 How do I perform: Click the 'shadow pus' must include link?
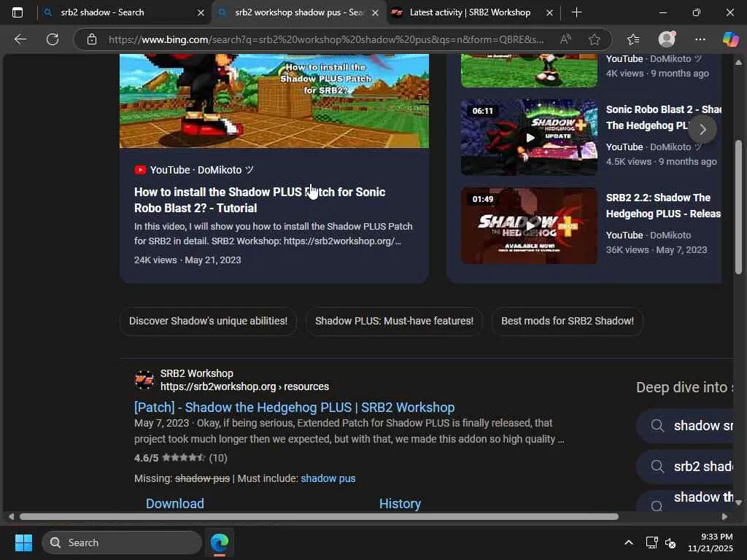(328, 478)
